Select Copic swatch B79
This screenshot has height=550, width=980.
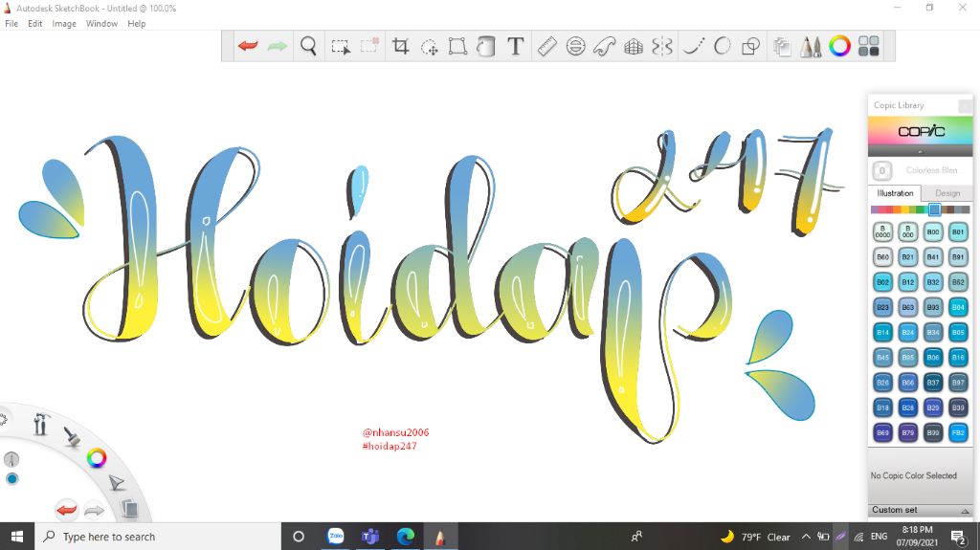coord(907,432)
